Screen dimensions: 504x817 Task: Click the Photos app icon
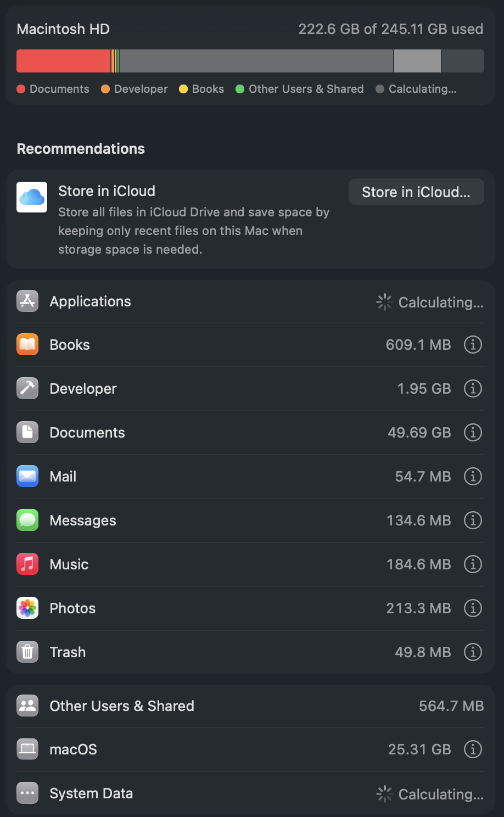point(27,608)
